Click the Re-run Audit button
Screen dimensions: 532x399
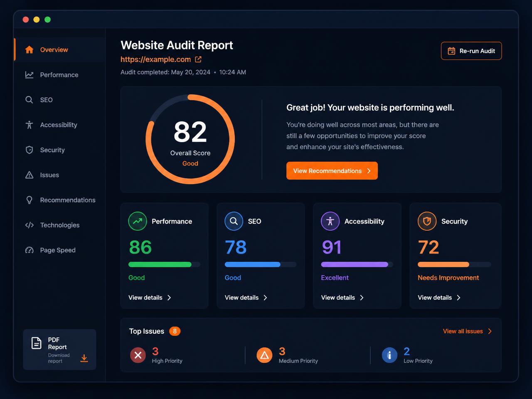(471, 51)
